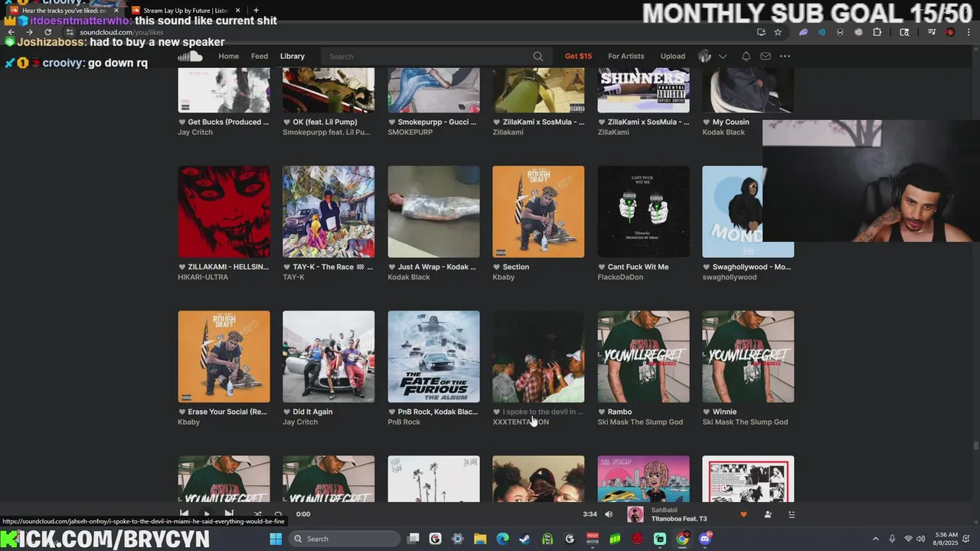This screenshot has height=551, width=980.
Task: Click the SoundCloud logo icon
Action: (x=190, y=56)
